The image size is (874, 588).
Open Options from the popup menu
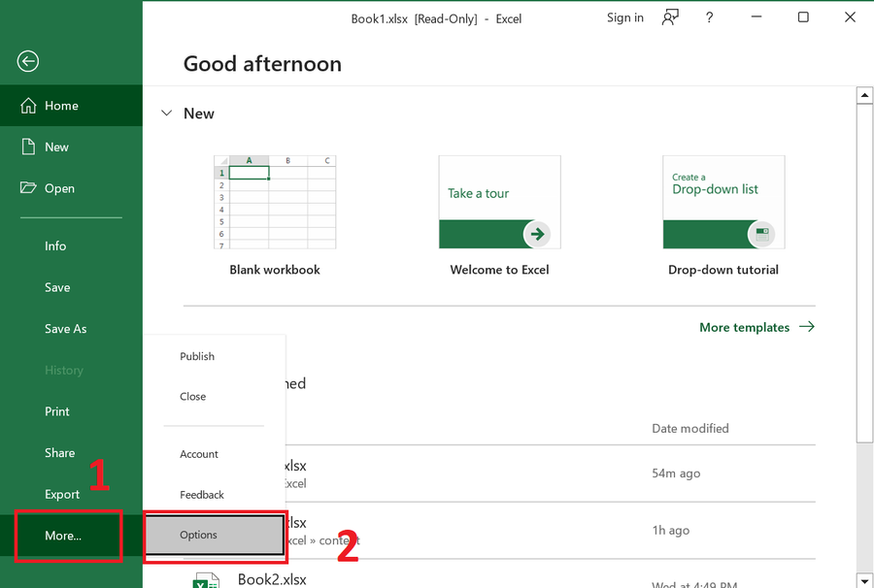(215, 535)
